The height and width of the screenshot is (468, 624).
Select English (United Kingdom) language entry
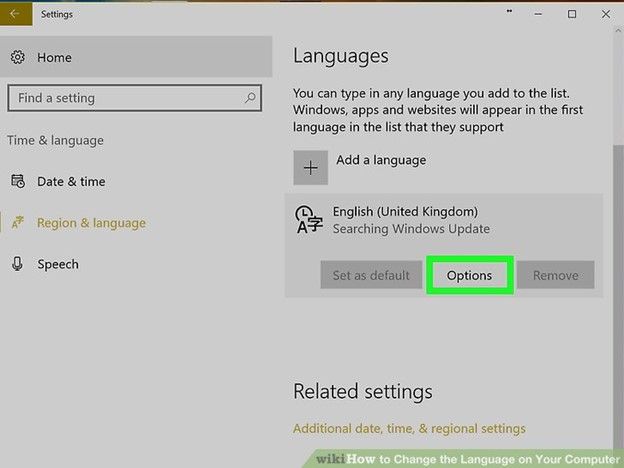[444, 246]
